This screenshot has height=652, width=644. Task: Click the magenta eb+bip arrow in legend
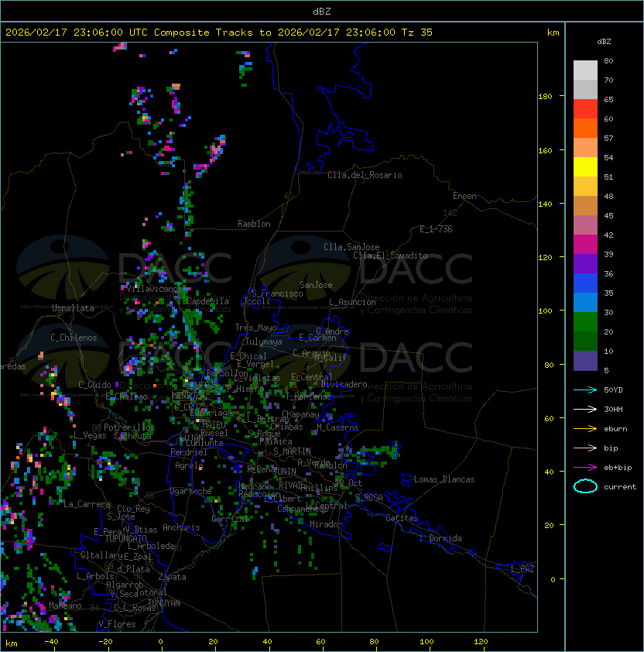coord(585,468)
